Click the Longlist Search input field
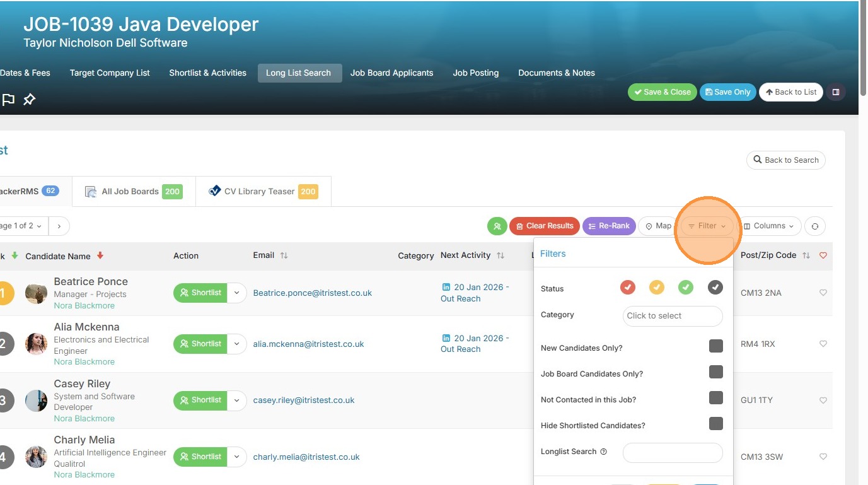868x485 pixels. 673,453
